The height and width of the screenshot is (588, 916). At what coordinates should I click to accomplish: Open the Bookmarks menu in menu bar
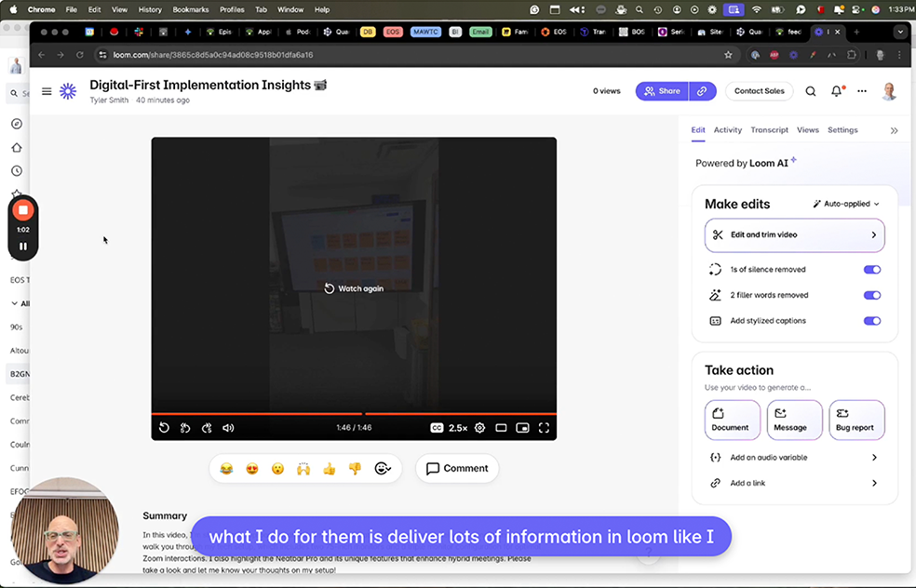coord(191,9)
